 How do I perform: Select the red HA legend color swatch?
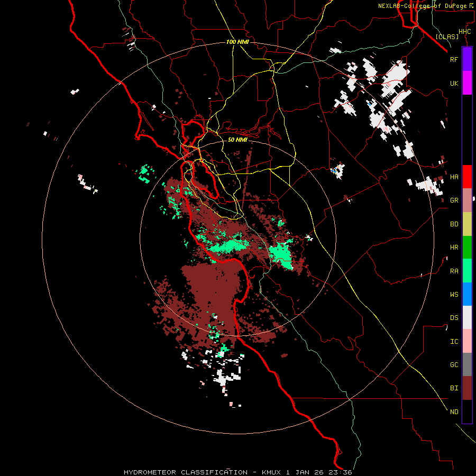[x=467, y=177]
